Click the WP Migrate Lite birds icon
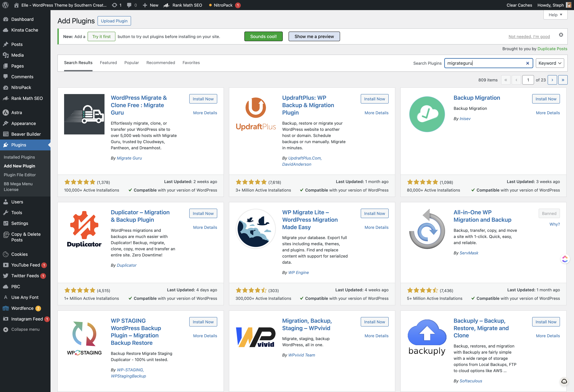574x392 pixels. (x=256, y=229)
